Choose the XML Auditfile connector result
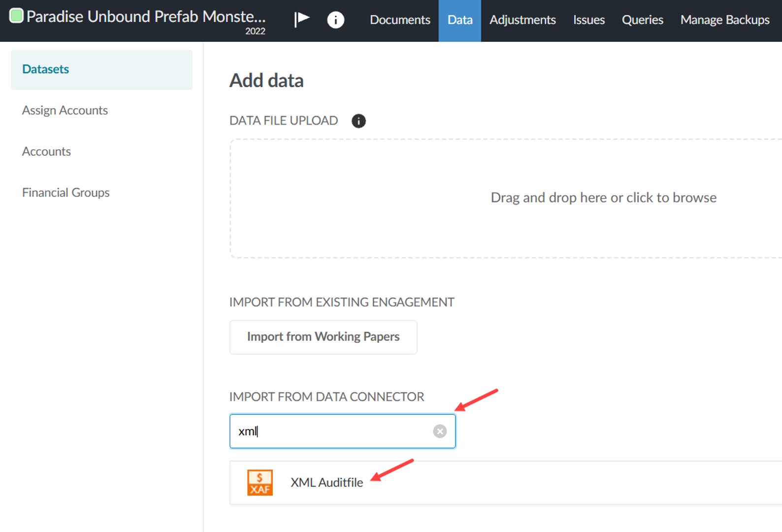Screen dimensions: 782x532 tap(327, 483)
